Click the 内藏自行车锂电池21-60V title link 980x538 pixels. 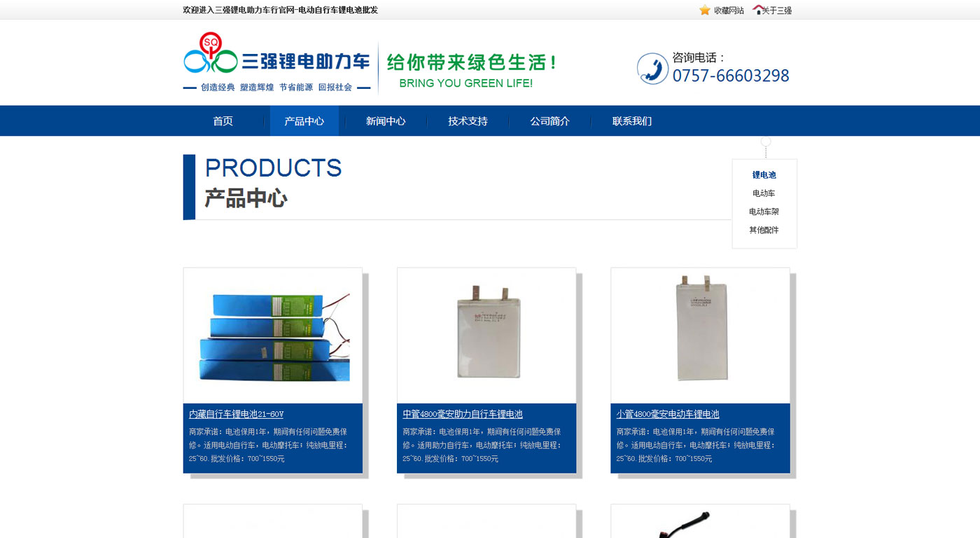click(x=236, y=414)
